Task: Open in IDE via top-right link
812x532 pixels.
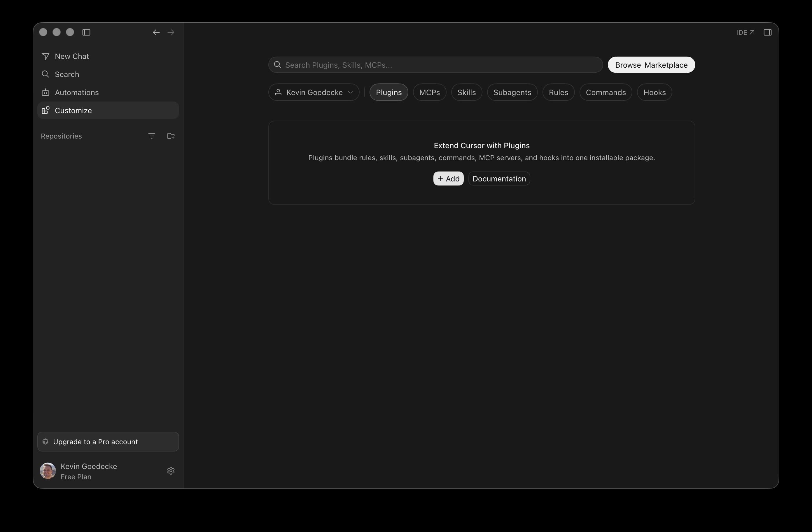Action: pyautogui.click(x=745, y=32)
